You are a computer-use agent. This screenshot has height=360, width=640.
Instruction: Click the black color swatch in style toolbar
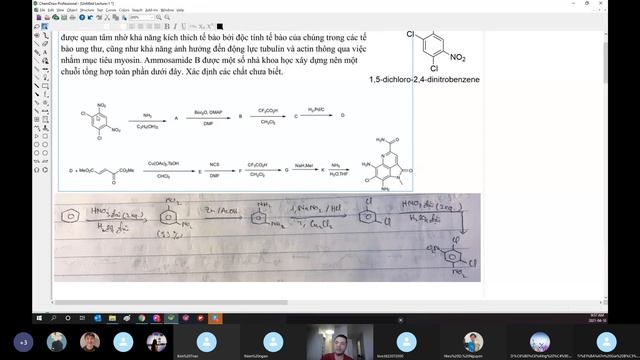coord(220,27)
